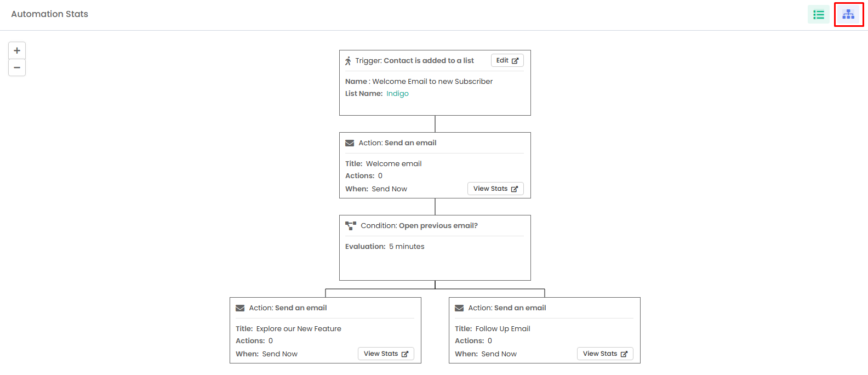This screenshot has width=868, height=375.
Task: Switch to tree diagram view icon
Action: click(848, 14)
